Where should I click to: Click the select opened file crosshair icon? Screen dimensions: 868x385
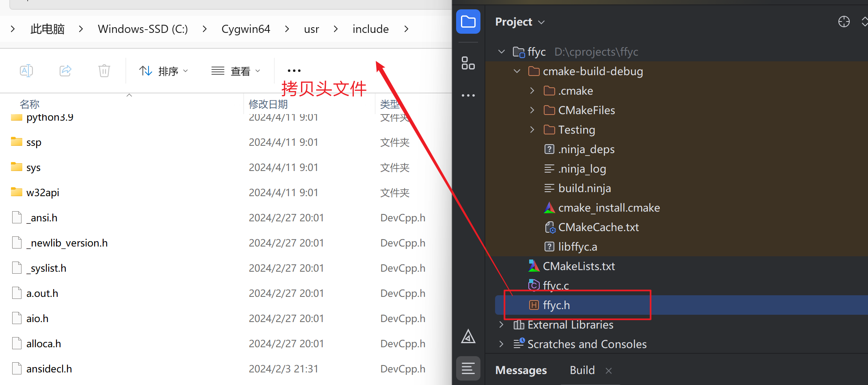(x=844, y=22)
